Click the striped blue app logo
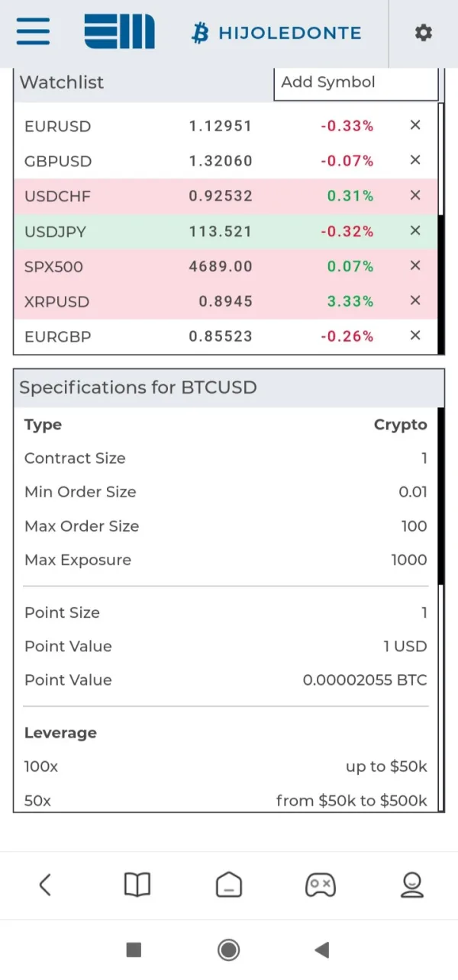Image resolution: width=458 pixels, height=980 pixels. coord(119,33)
